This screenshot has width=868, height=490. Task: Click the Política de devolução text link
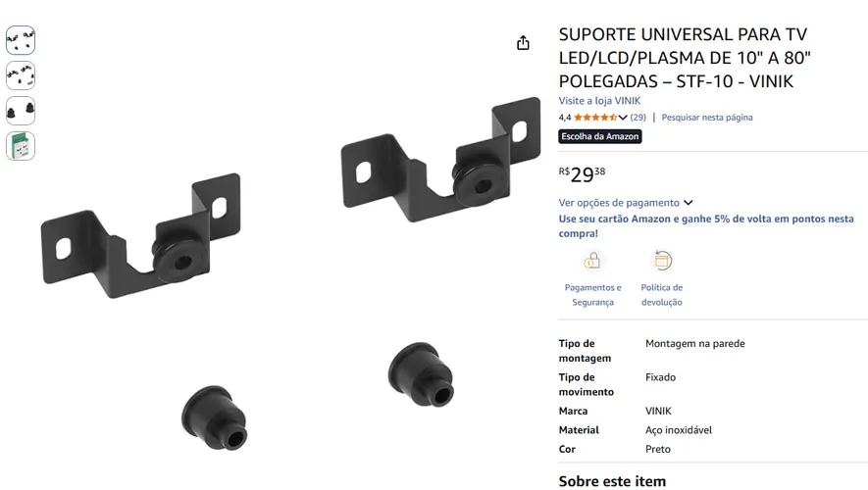point(662,295)
